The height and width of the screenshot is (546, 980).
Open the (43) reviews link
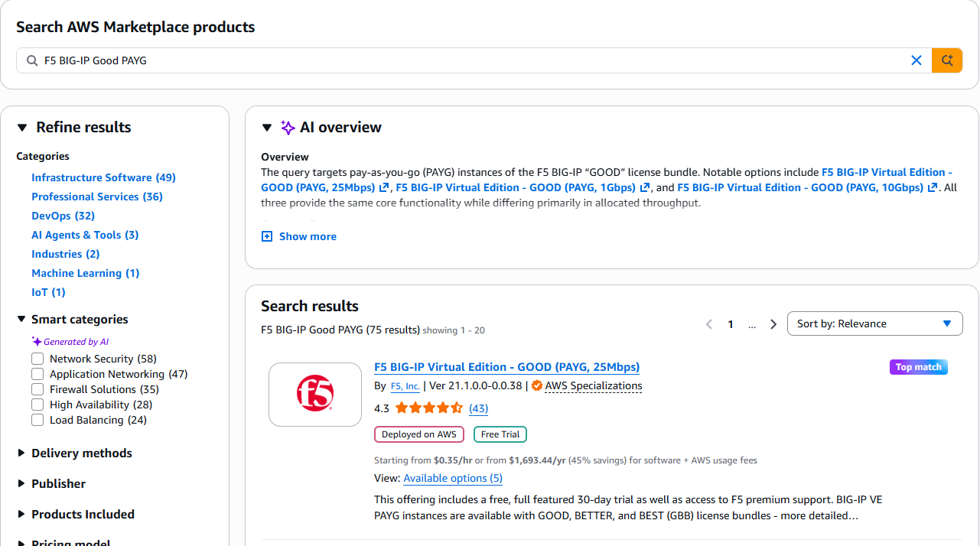[x=478, y=408]
